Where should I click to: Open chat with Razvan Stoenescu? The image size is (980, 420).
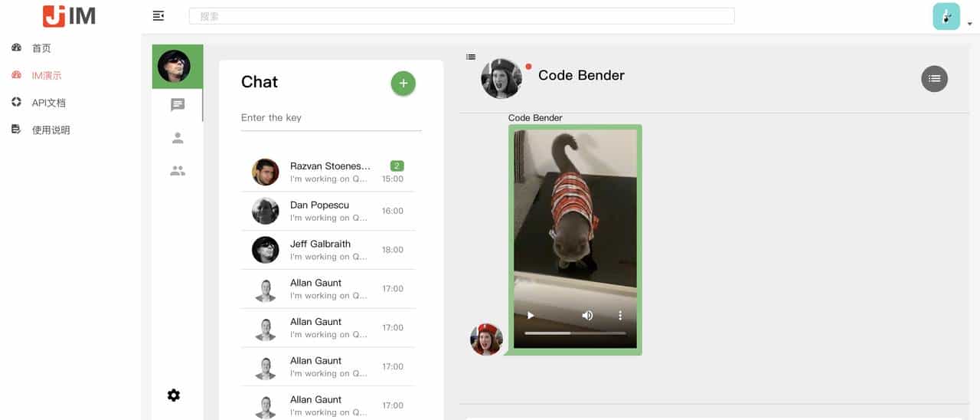tap(328, 172)
